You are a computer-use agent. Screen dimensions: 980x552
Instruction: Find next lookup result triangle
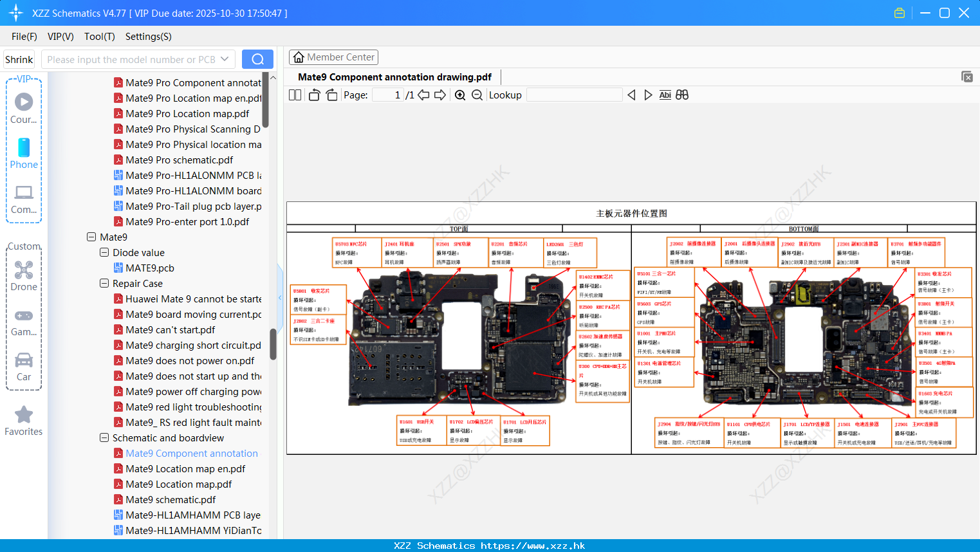(x=648, y=95)
